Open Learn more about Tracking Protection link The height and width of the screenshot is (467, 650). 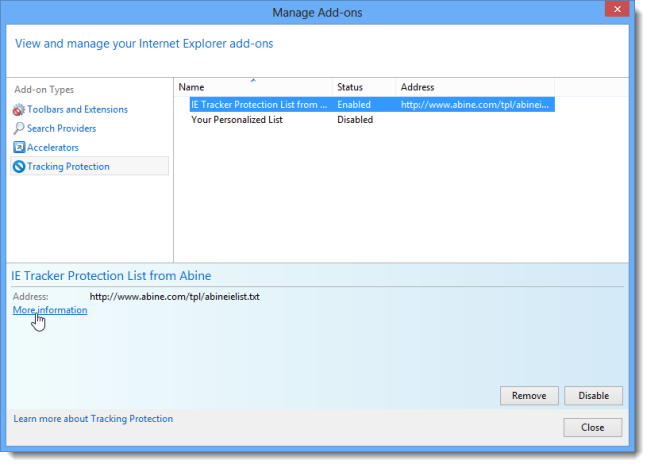(x=93, y=419)
